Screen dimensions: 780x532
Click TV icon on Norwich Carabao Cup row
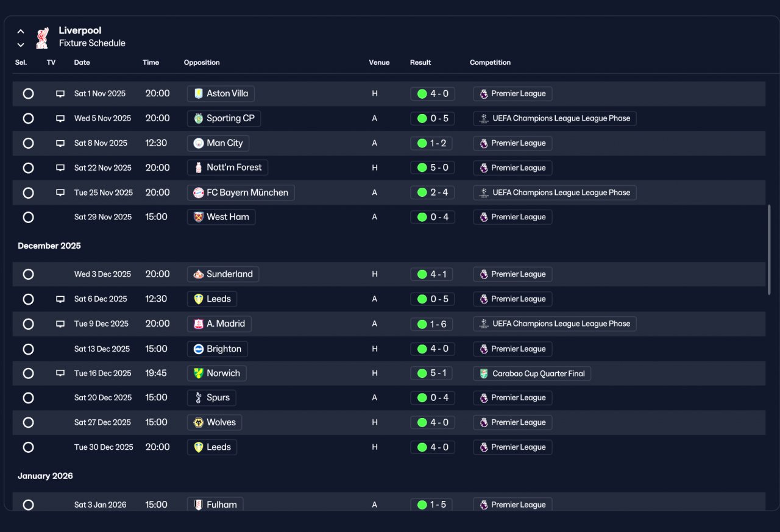pos(60,373)
